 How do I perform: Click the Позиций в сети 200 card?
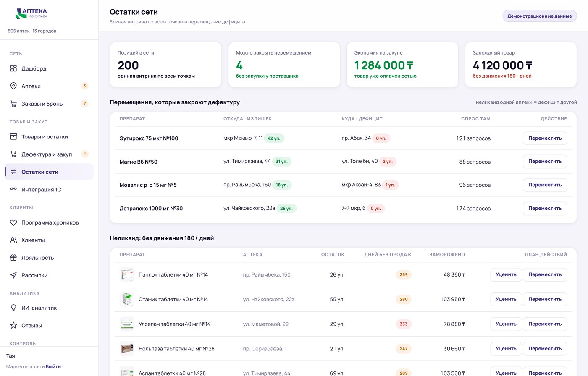[165, 65]
